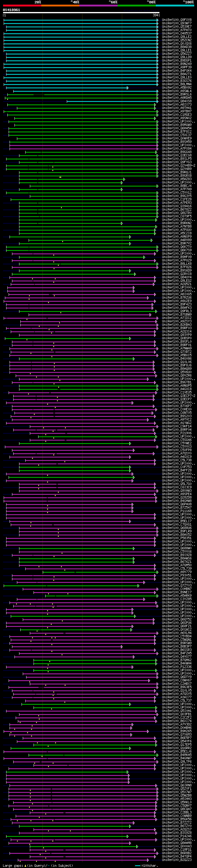Click the UniRef100_Q2V4B9-2 hit label
The image size is (197, 868).
(x=179, y=165)
